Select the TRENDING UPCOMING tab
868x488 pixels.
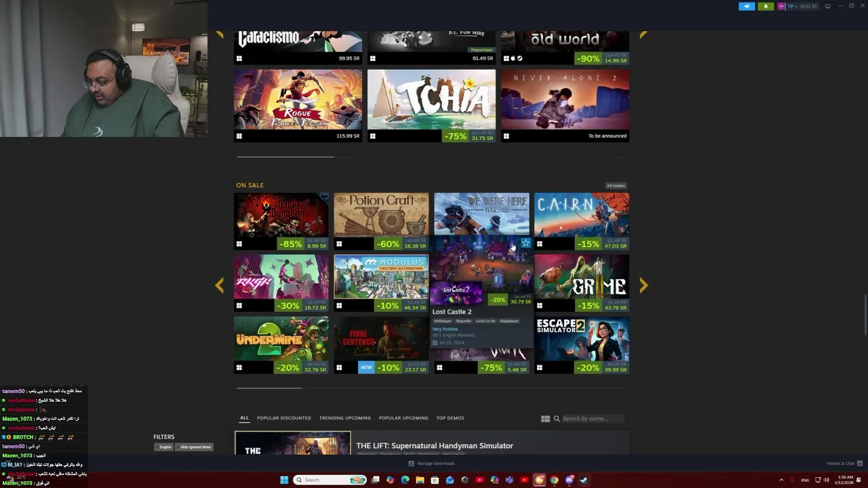coord(344,418)
